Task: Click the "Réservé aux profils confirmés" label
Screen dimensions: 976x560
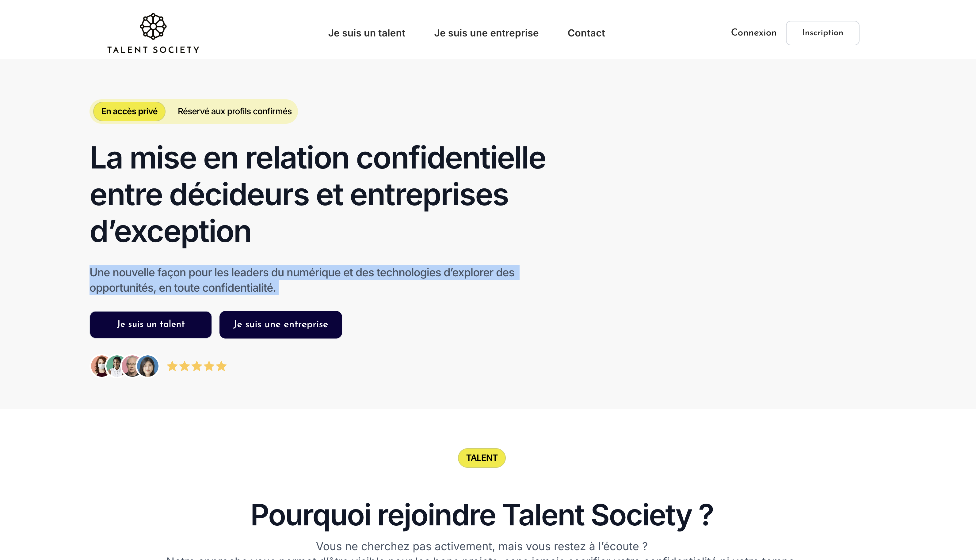Action: 234,112
